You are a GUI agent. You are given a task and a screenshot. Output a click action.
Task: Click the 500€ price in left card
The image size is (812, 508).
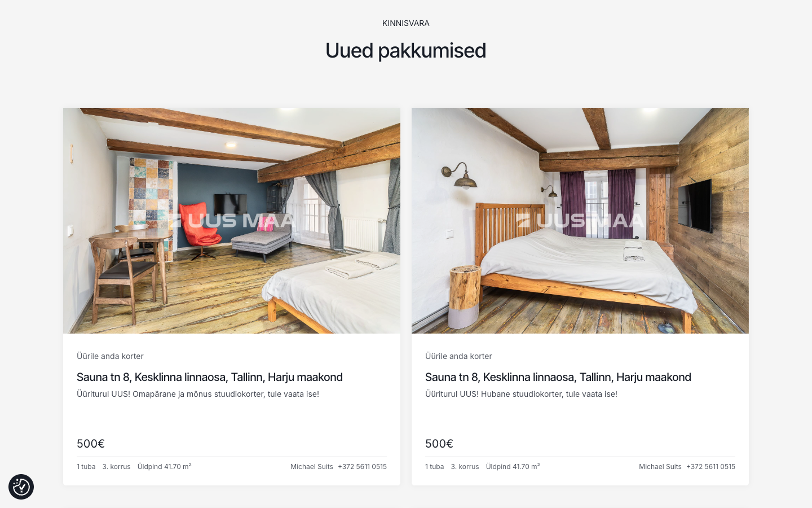91,444
